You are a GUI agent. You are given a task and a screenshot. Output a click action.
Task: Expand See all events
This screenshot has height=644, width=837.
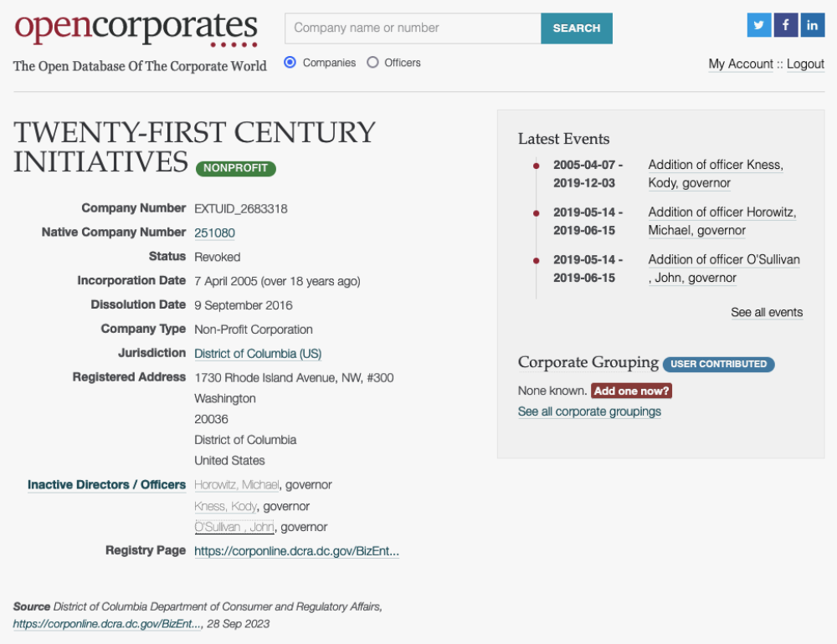pyautogui.click(x=767, y=312)
